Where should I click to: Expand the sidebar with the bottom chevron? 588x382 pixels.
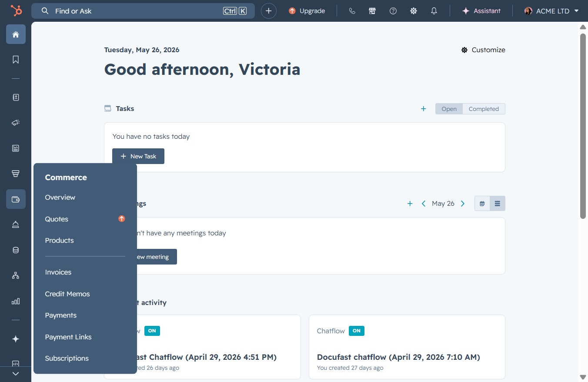point(16,374)
